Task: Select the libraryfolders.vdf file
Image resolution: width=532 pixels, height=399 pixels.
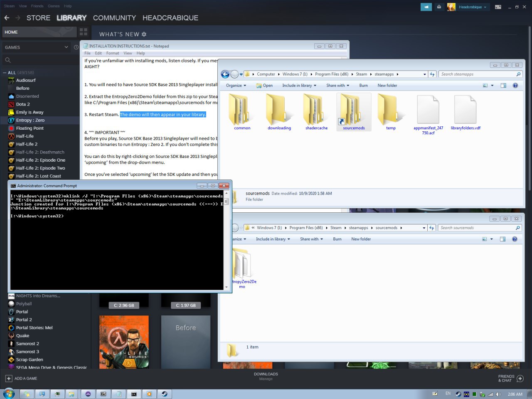Action: 465,112
